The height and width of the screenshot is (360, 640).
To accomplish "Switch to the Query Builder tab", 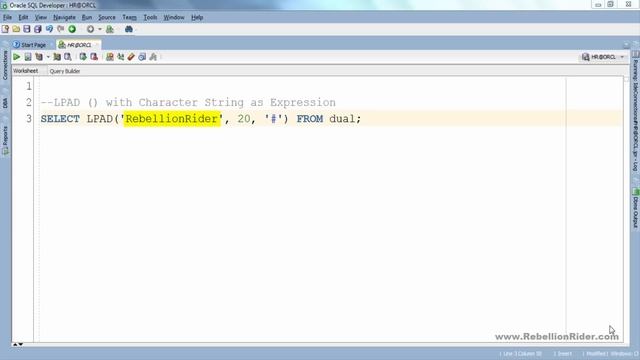I will [64, 71].
